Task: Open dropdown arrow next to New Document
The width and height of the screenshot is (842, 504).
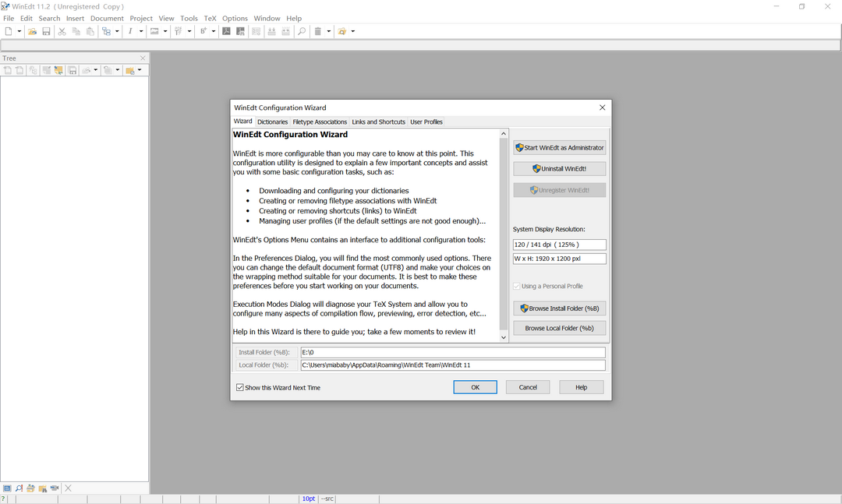Action: pos(19,31)
